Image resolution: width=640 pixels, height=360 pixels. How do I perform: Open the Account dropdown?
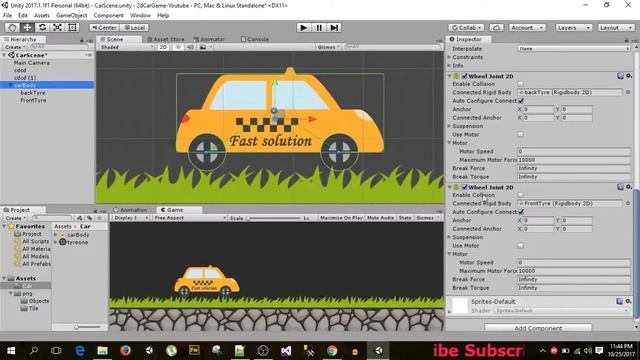click(x=527, y=27)
